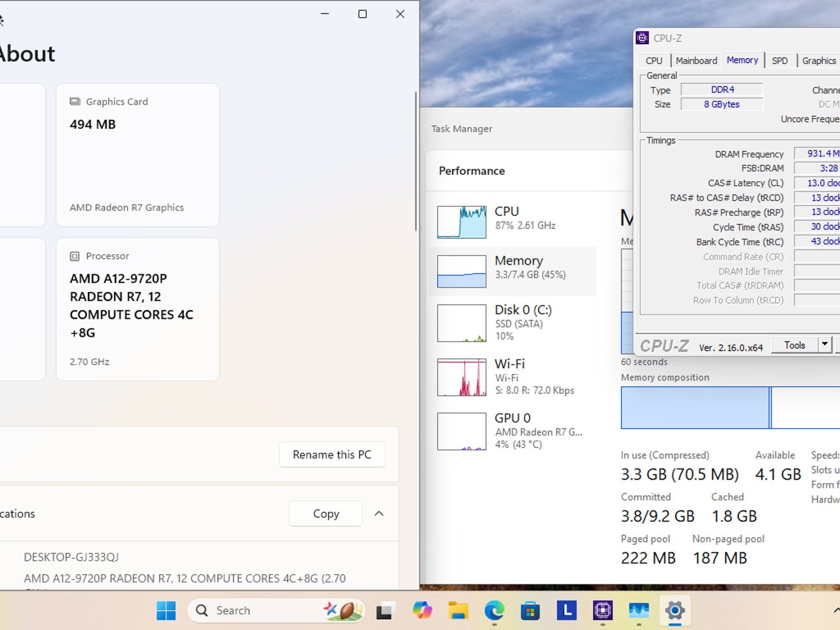The width and height of the screenshot is (840, 630).
Task: Click the CPU-Z title bar icon
Action: point(642,38)
